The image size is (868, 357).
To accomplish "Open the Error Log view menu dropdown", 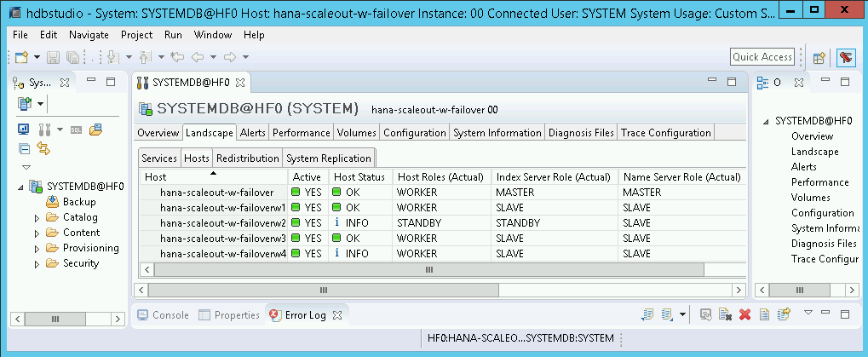I will [x=808, y=314].
